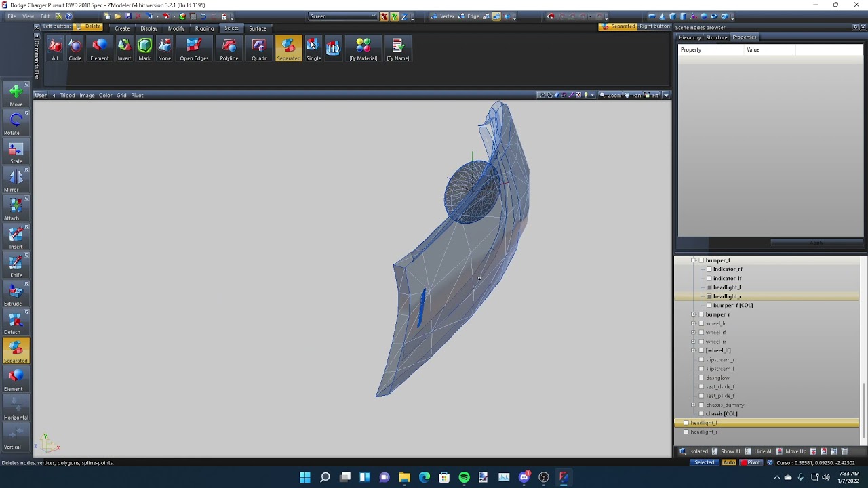Viewport: 868px width, 488px height.
Task: Toggle checkbox for indicator_rf node
Action: 709,269
